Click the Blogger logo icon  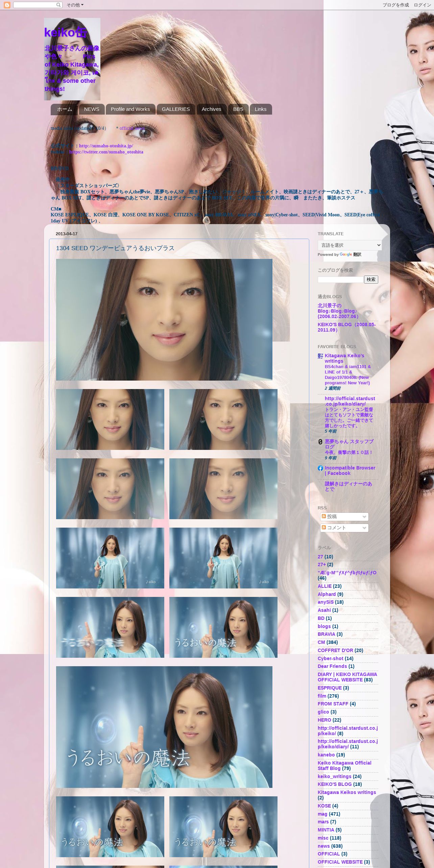click(x=7, y=5)
